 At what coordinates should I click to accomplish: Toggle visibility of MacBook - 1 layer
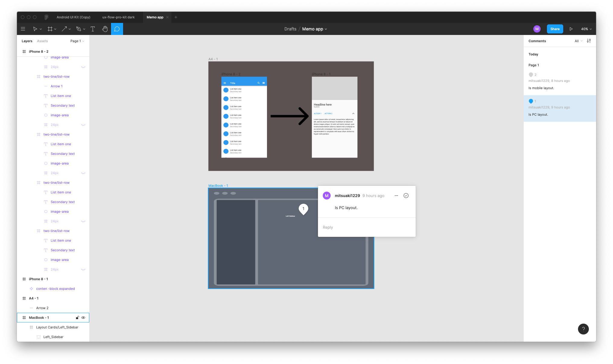[x=83, y=318]
